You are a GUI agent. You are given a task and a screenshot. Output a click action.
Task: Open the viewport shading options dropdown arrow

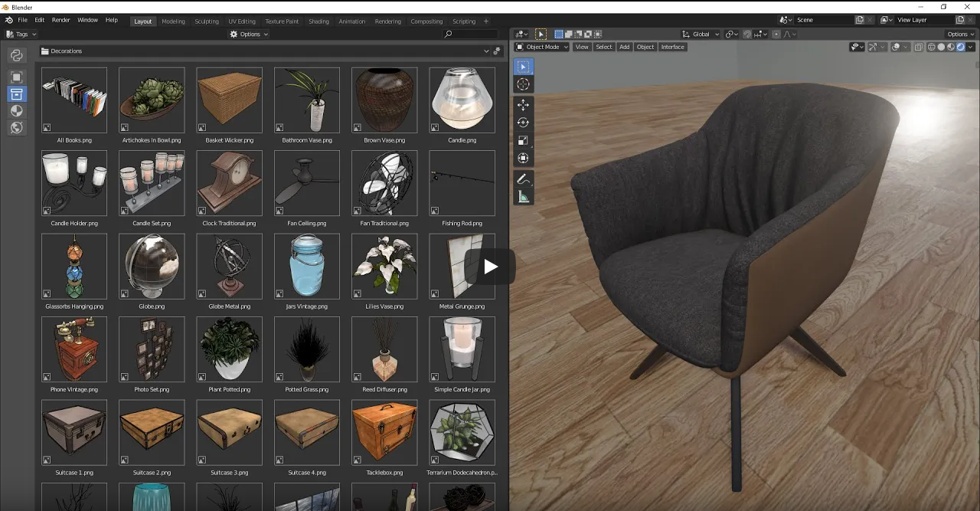(x=970, y=47)
